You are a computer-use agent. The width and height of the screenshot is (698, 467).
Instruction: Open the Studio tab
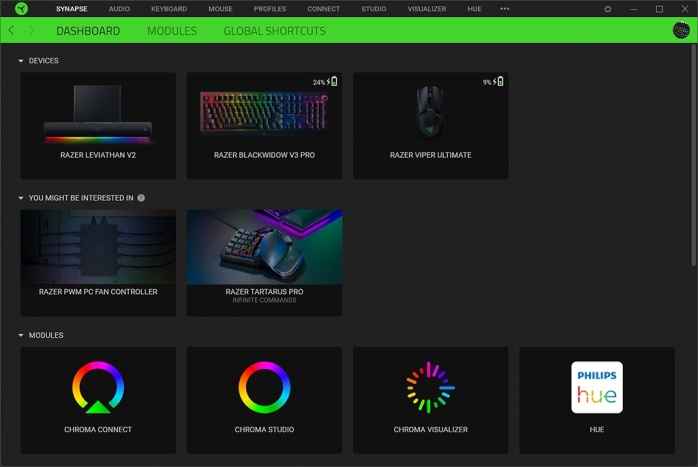373,8
